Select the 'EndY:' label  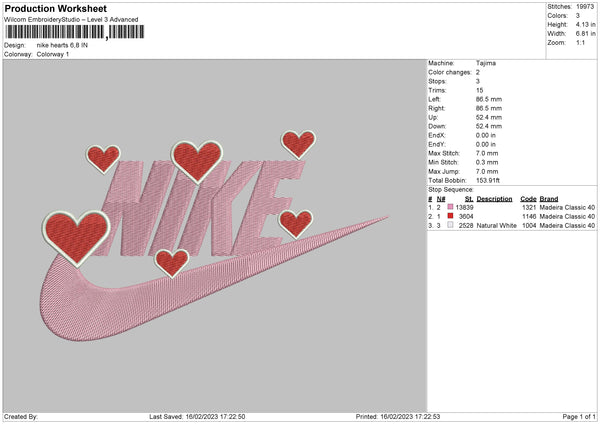coord(437,144)
